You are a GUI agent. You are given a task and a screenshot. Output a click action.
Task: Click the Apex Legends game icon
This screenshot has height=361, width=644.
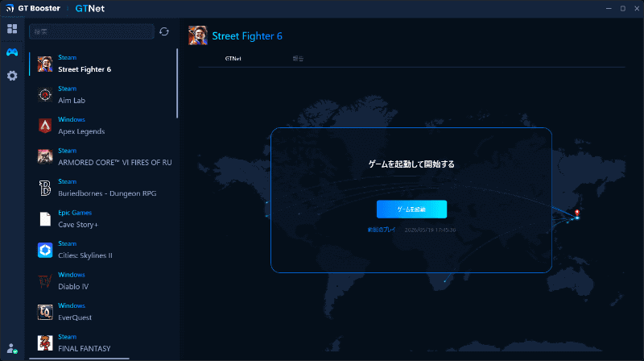[45, 126]
